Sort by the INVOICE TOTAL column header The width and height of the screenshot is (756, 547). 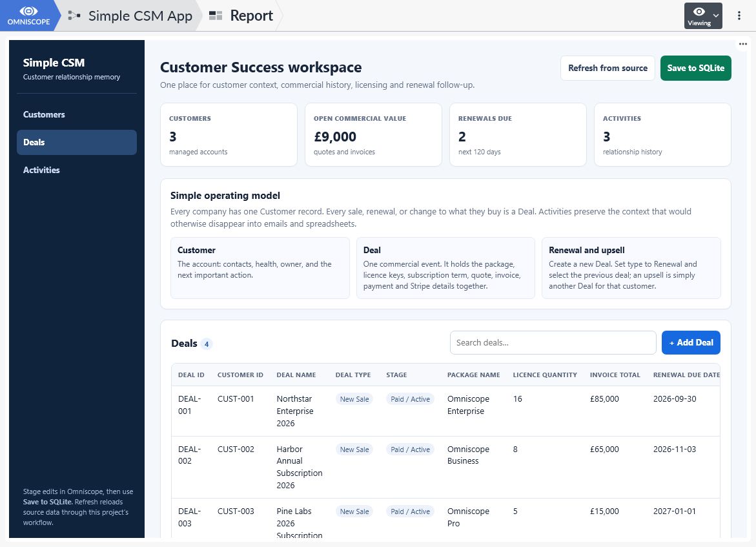[x=615, y=375]
